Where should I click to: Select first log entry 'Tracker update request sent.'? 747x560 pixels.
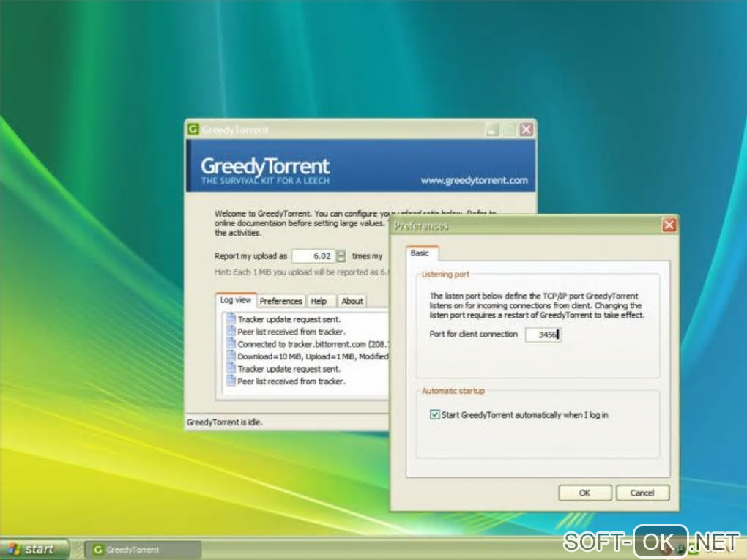point(289,319)
